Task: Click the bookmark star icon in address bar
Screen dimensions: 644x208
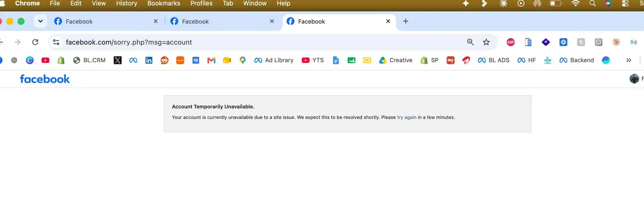Action: [x=486, y=42]
